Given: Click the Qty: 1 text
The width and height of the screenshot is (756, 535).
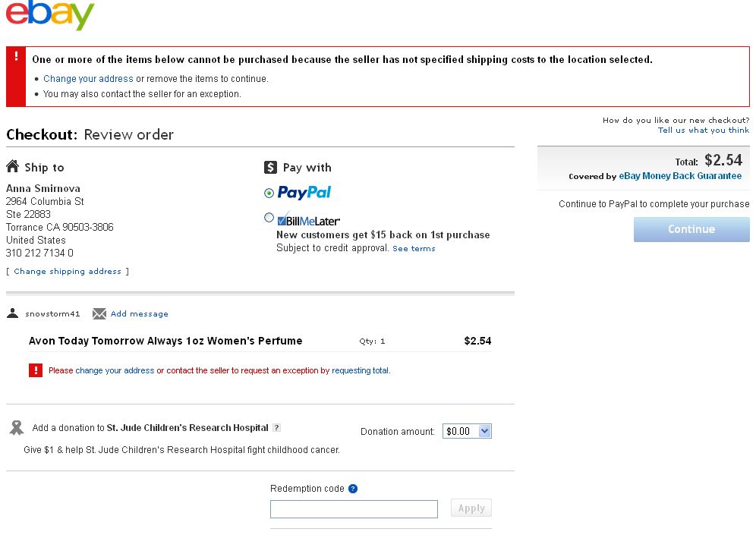Looking at the screenshot, I should [x=372, y=341].
